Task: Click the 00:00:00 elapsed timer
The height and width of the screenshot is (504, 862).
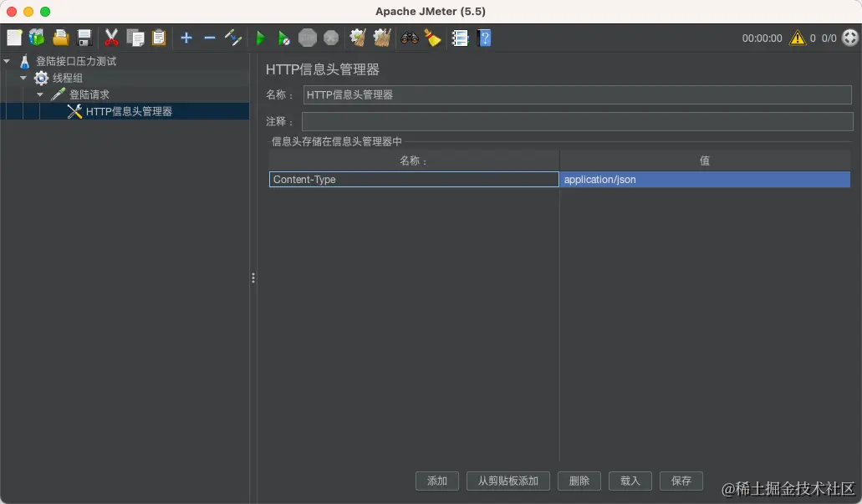Action: [x=762, y=38]
